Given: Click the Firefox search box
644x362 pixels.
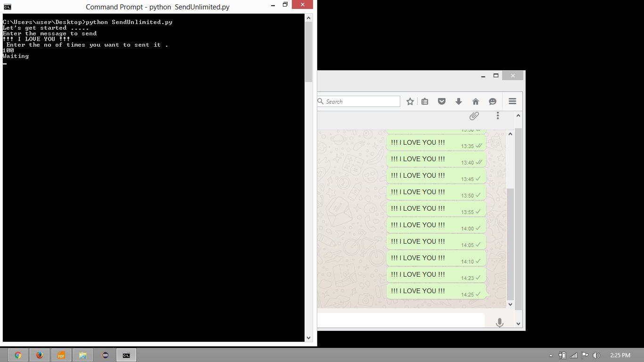Looking at the screenshot, I should click(359, 101).
